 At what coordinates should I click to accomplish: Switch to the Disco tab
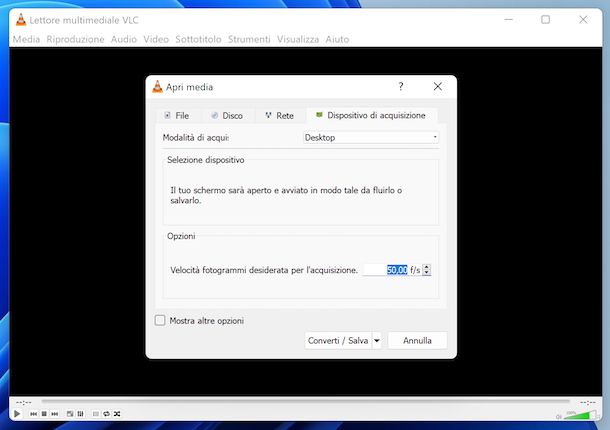(x=228, y=116)
